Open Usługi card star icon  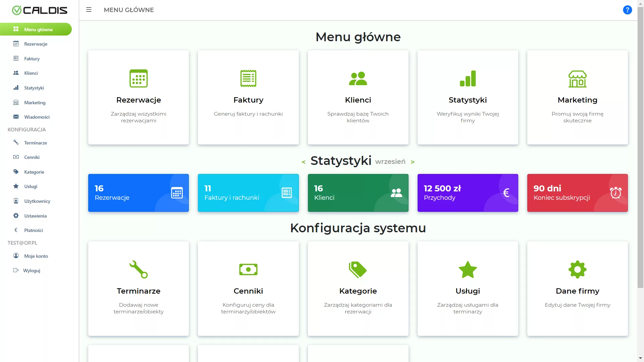[x=468, y=269]
